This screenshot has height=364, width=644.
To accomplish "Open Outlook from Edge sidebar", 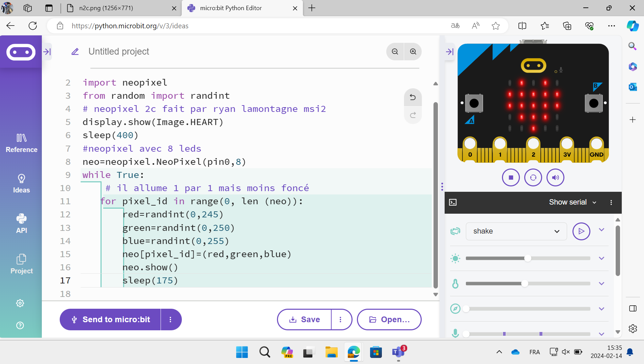I will click(633, 87).
